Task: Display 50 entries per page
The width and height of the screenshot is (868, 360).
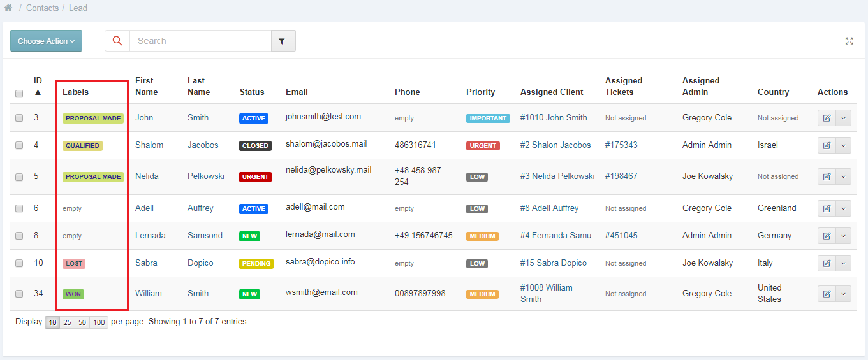Action: pyautogui.click(x=82, y=322)
